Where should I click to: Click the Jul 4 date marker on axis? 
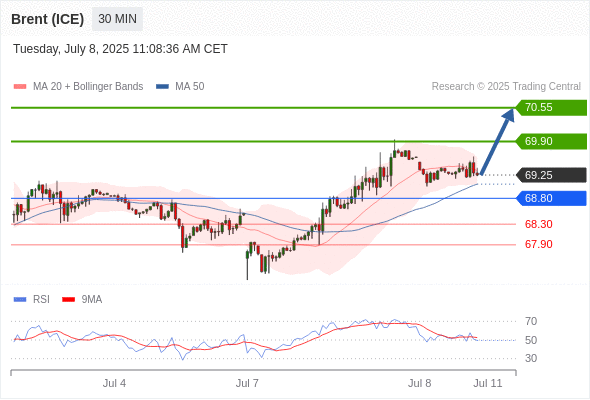114,383
